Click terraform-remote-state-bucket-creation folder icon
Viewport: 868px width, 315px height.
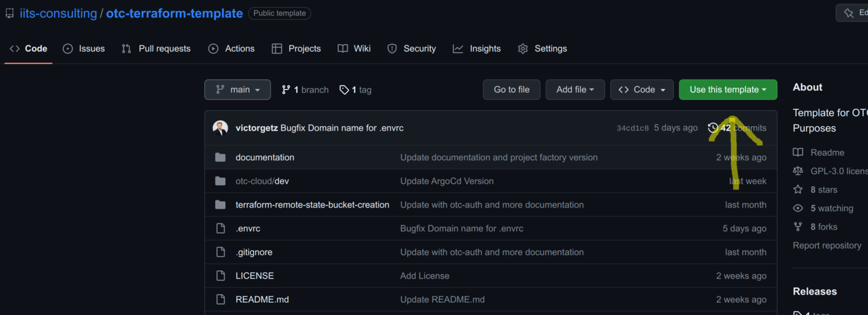pos(221,205)
